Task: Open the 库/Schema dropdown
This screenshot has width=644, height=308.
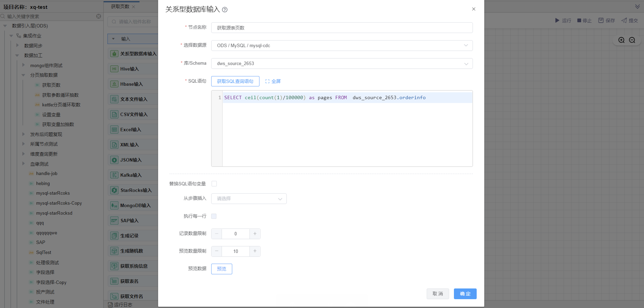Action: tap(342, 63)
